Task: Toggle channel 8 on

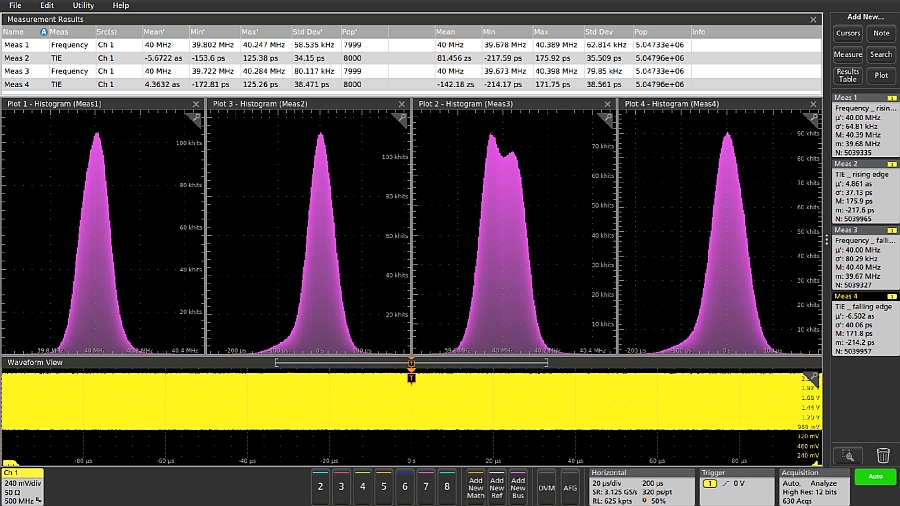Action: coord(446,486)
